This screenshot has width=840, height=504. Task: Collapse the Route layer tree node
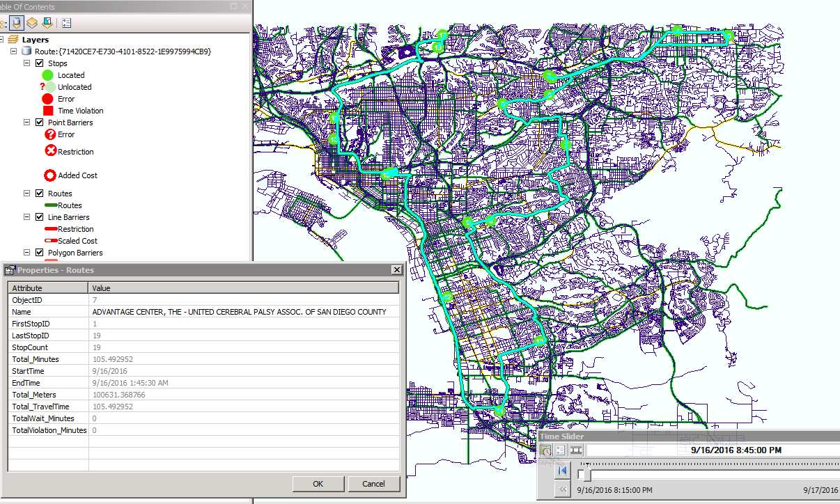click(x=13, y=51)
